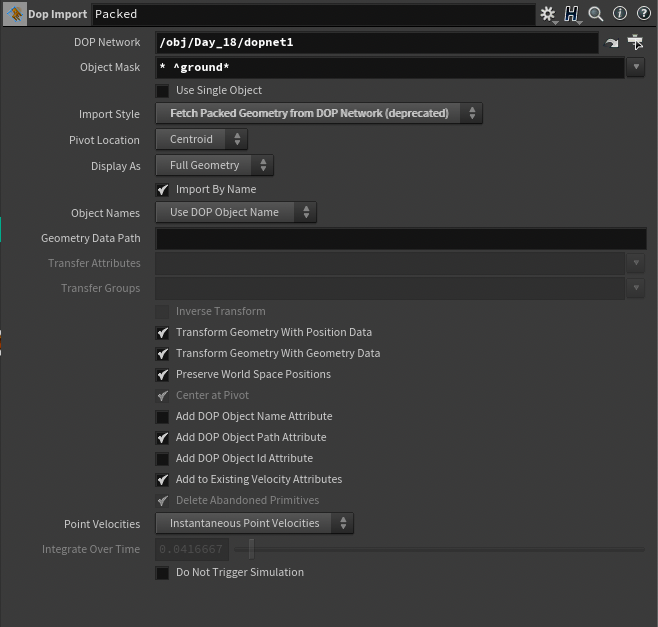
Task: Open node help with question mark icon
Action: pyautogui.click(x=644, y=14)
